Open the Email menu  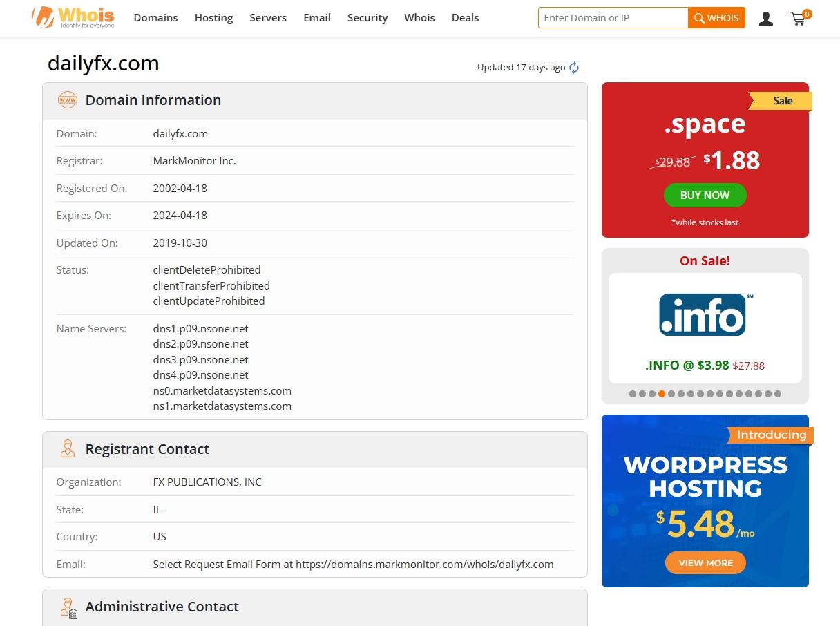click(x=317, y=18)
